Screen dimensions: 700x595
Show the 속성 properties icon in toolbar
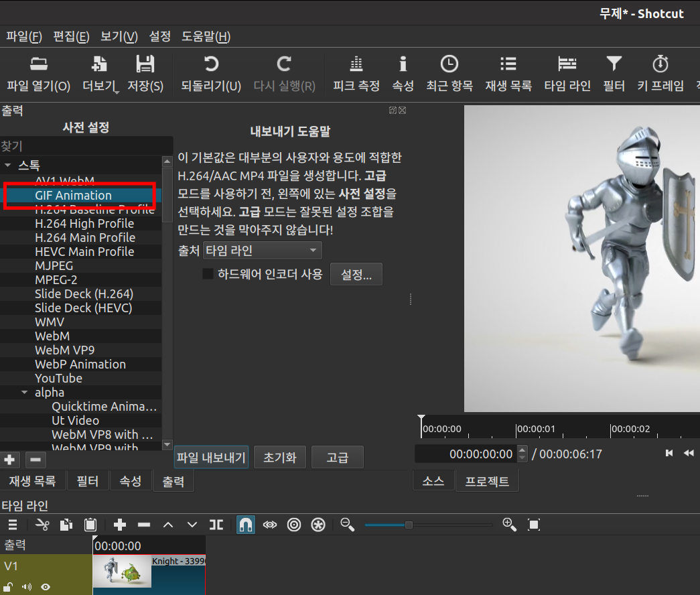403,64
